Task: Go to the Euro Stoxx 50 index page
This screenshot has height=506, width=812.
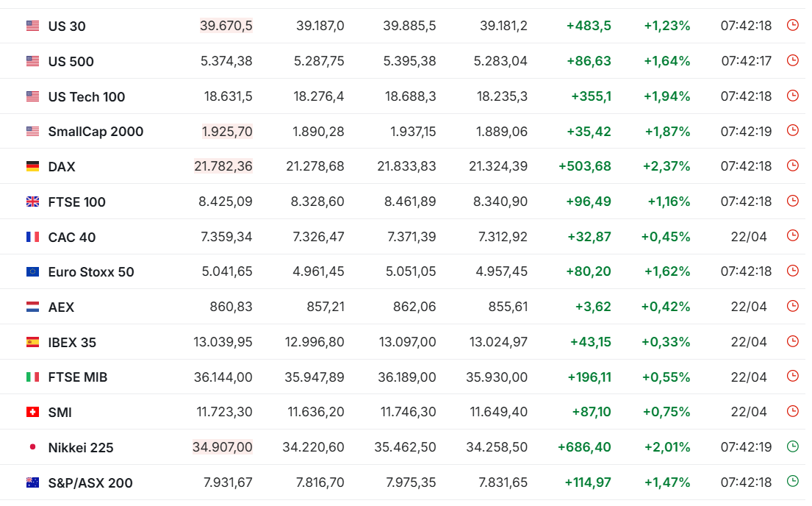Action: [91, 272]
